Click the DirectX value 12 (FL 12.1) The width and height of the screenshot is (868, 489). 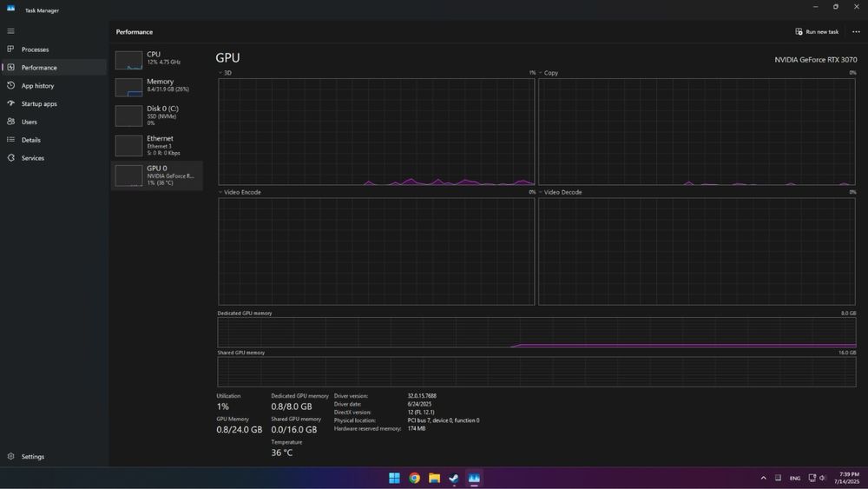click(421, 412)
